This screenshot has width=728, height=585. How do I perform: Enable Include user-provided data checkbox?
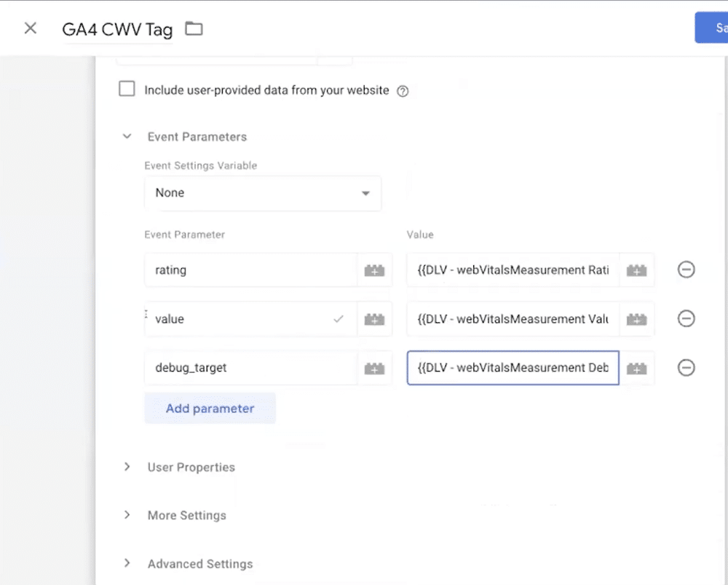click(x=127, y=88)
